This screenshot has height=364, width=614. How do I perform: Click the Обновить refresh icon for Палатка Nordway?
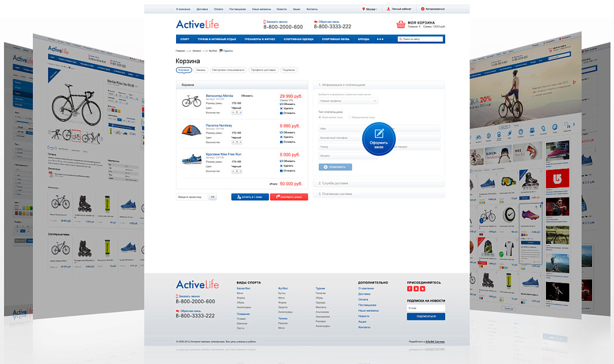pyautogui.click(x=282, y=133)
